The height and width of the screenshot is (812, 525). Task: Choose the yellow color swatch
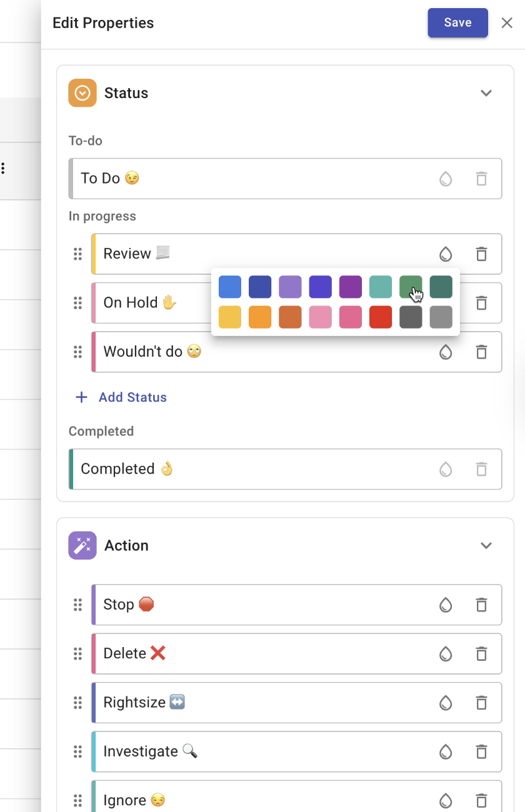click(230, 317)
